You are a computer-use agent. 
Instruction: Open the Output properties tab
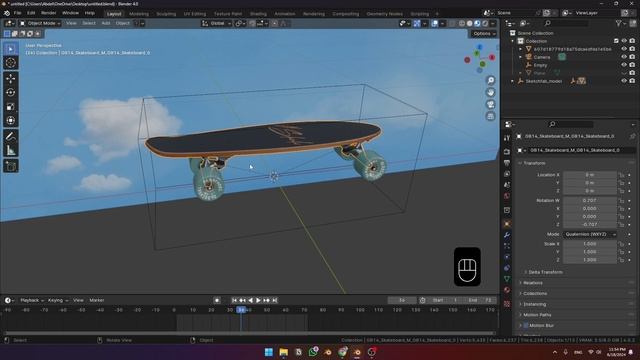tap(507, 163)
